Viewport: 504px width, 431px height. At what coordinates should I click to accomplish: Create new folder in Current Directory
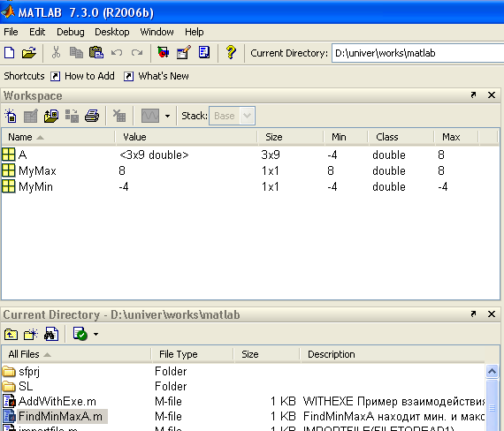coord(31,335)
